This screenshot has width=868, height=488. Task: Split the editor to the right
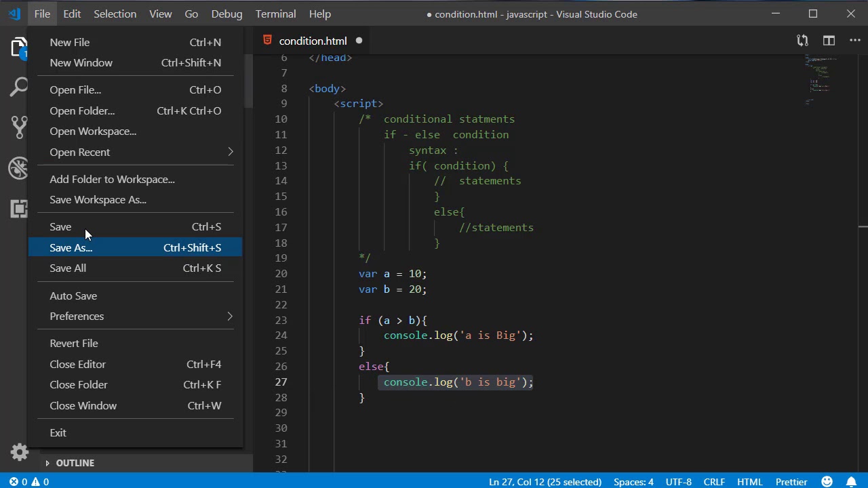click(829, 41)
